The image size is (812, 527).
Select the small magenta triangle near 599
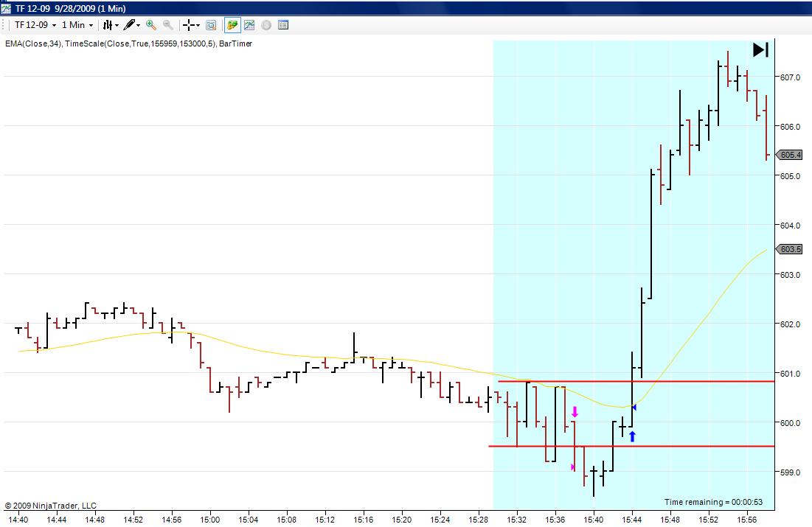pyautogui.click(x=573, y=467)
